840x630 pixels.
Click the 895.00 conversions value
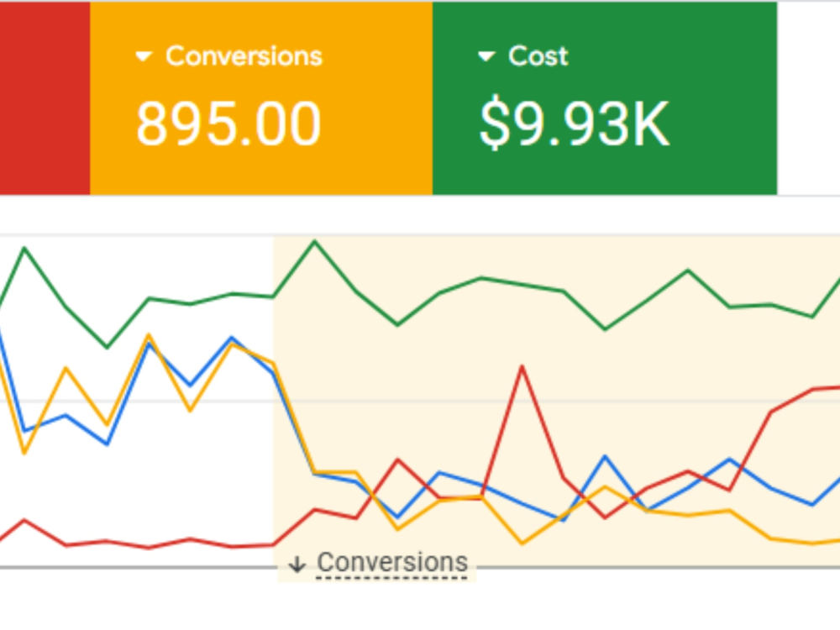(x=228, y=124)
